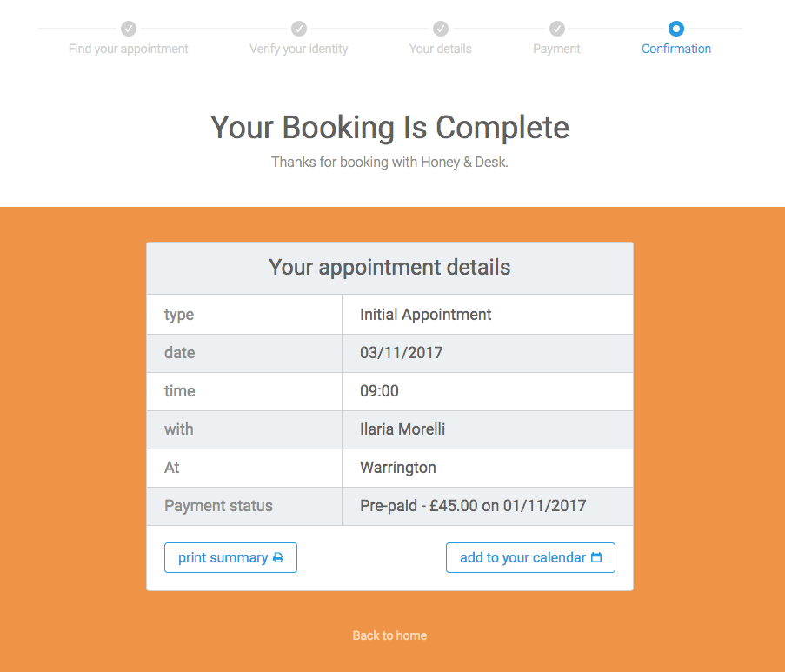
Task: Click the Your details step checkmark
Action: 441,29
